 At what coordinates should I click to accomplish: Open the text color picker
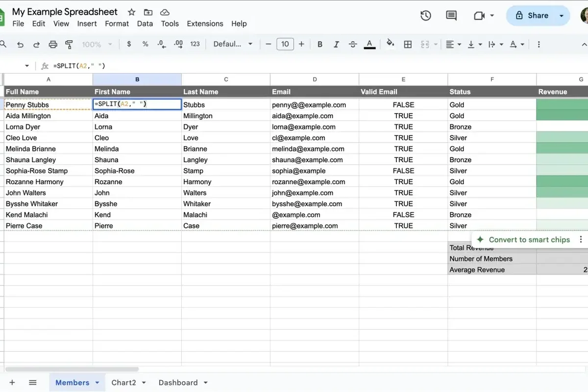click(369, 44)
